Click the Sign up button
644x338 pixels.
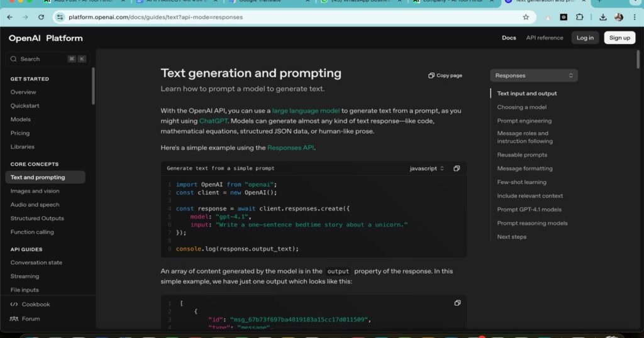point(619,38)
